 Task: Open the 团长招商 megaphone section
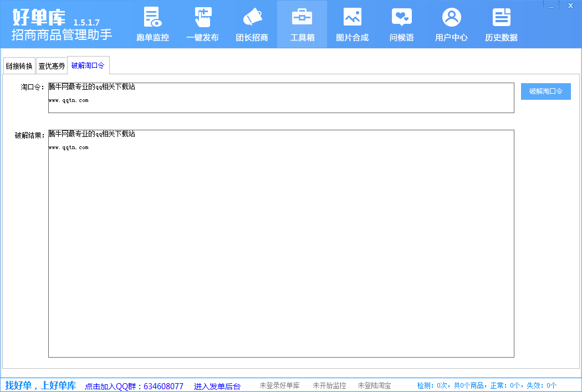tap(252, 24)
